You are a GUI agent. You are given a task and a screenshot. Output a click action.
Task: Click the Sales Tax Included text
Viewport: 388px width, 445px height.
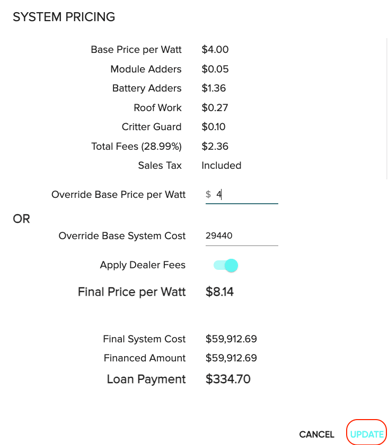pos(221,165)
